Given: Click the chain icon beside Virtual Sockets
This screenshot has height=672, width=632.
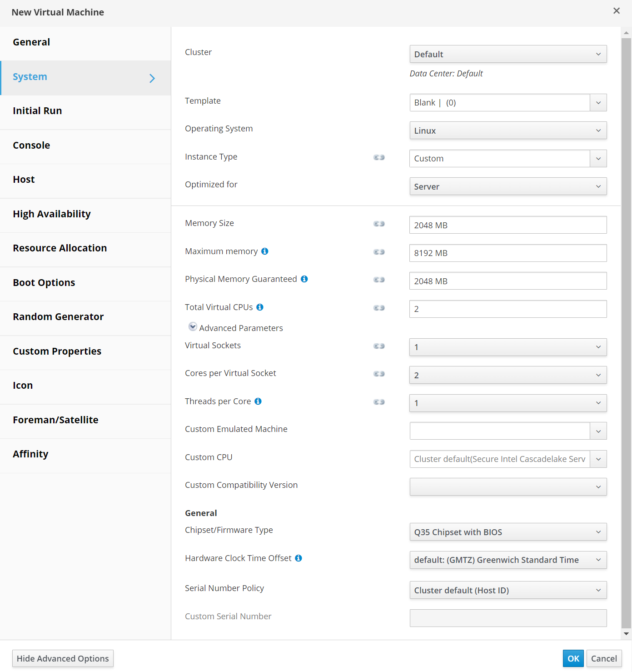Looking at the screenshot, I should [379, 346].
